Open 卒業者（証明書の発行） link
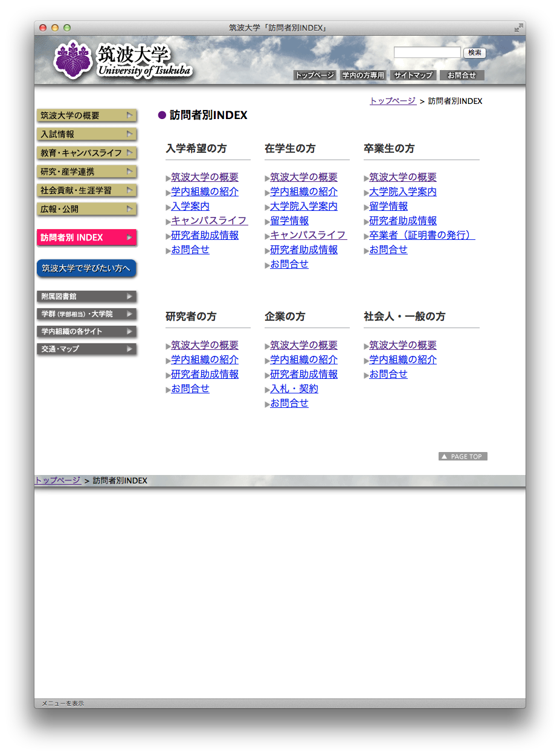 pyautogui.click(x=422, y=235)
